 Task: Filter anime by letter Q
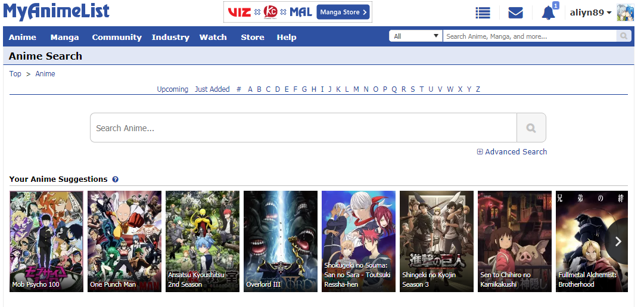pyautogui.click(x=394, y=89)
